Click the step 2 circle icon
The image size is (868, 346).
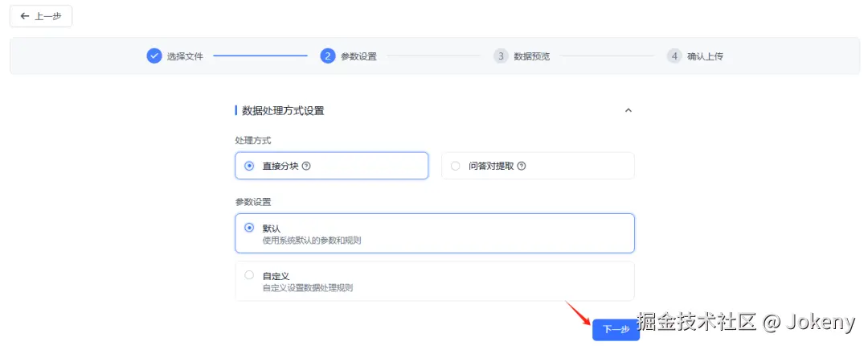click(327, 56)
